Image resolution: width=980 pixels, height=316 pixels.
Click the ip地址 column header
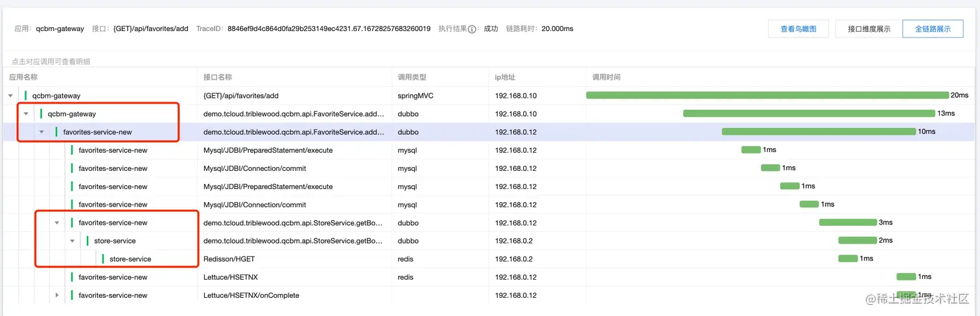coord(505,77)
